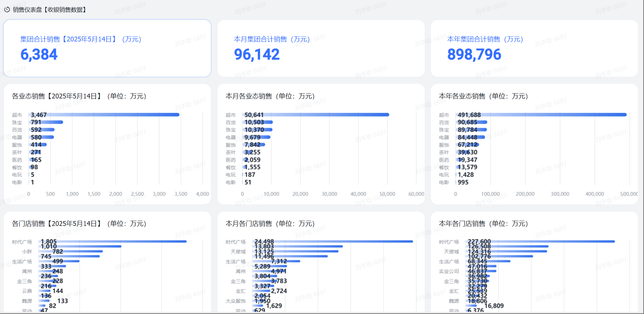Select the 实业公司 label in 本年各门店销售
Screen dimensions: 644x314
(449, 272)
